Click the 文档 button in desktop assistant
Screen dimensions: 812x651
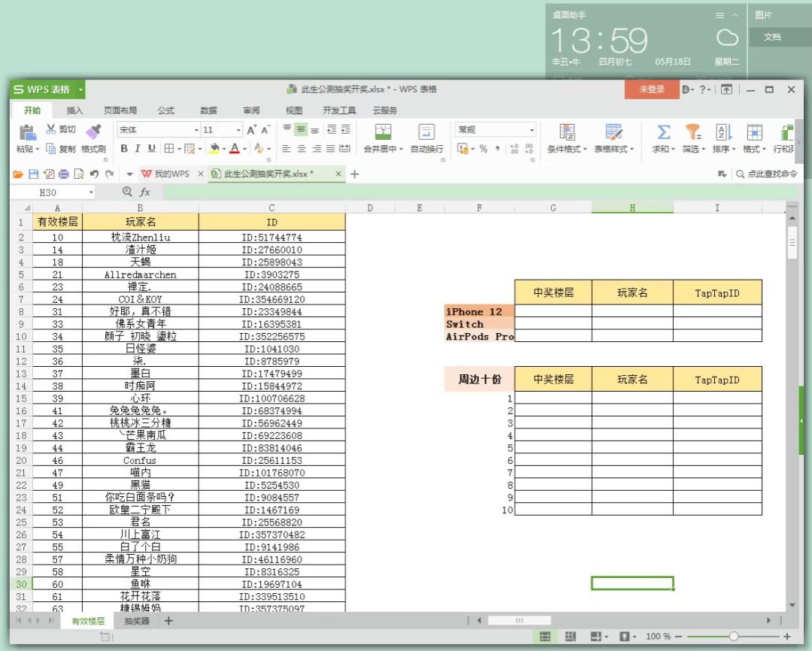(772, 37)
